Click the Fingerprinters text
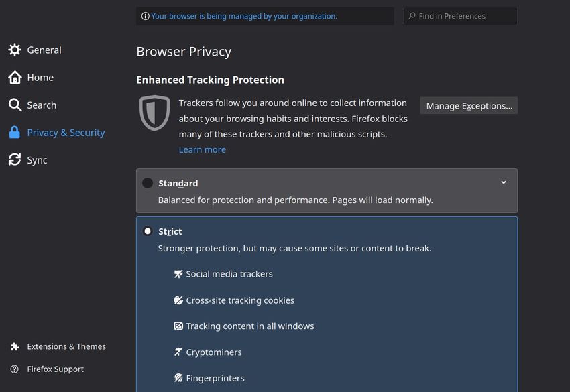Screen dimensions: 570x392 pyautogui.click(x=215, y=378)
